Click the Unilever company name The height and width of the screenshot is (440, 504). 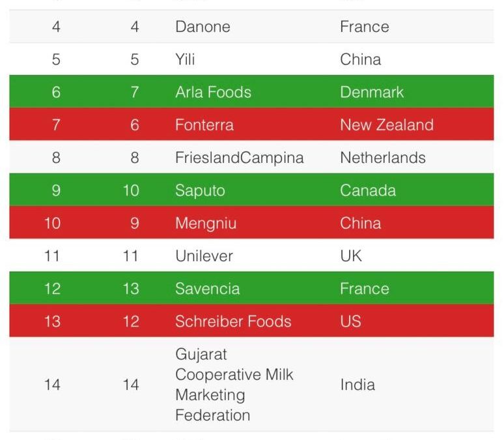point(204,256)
